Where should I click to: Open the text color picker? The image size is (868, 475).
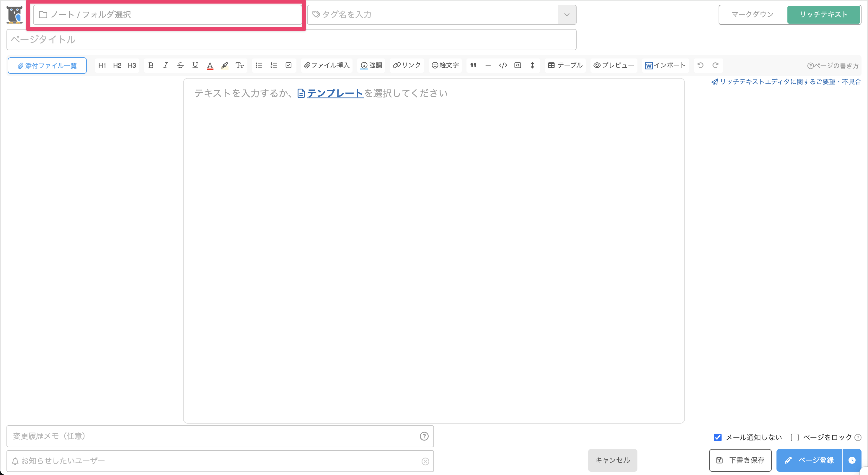[x=210, y=65]
